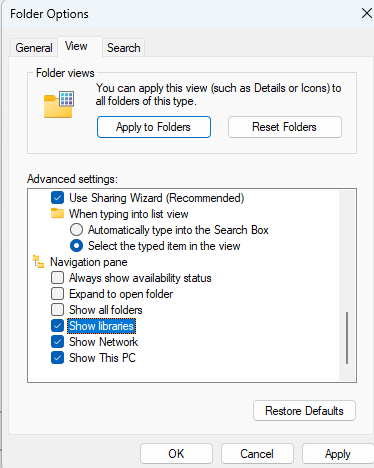Image resolution: width=374 pixels, height=468 pixels.
Task: Open the Search tab
Action: 123,48
